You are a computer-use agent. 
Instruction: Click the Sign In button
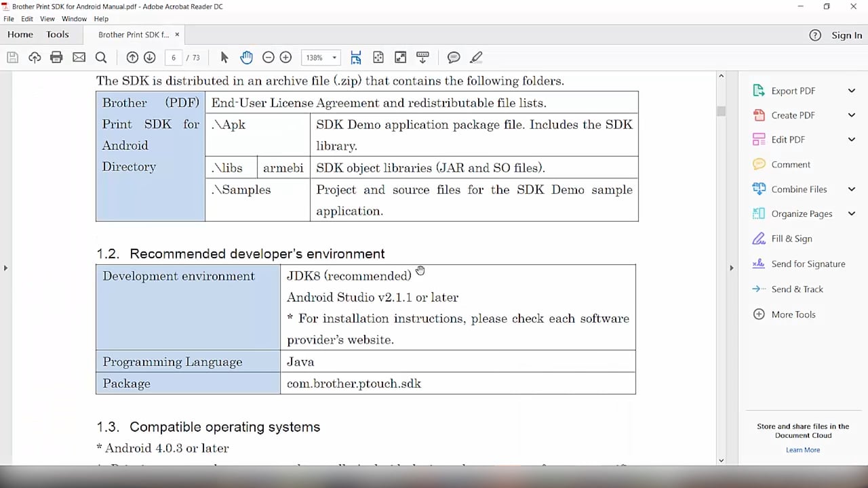[x=847, y=35]
